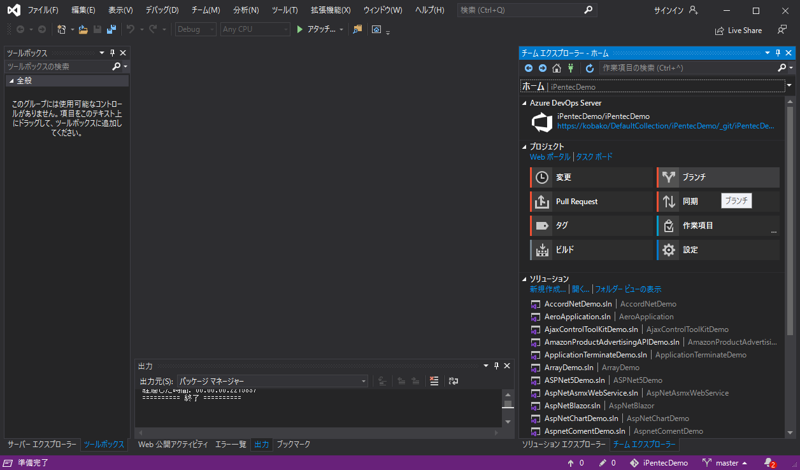Open the ホーム page dropdown arrow

click(789, 86)
